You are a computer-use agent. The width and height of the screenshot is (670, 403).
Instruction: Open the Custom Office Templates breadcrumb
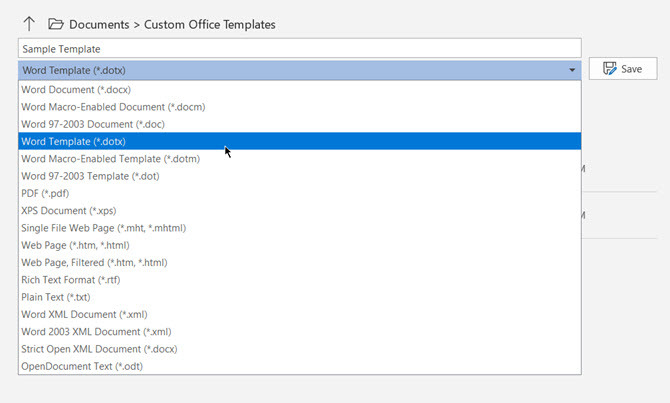209,25
